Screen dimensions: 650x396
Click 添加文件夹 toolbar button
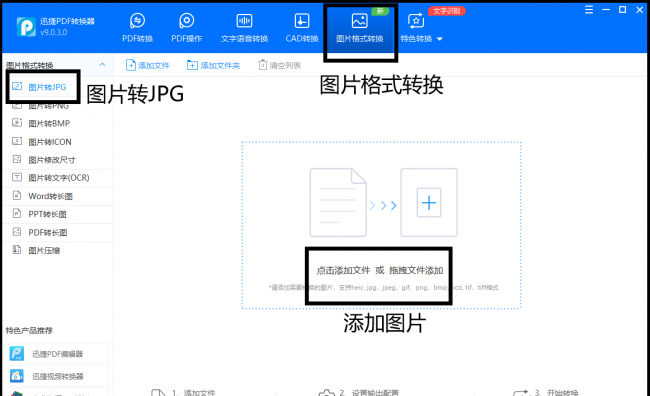pyautogui.click(x=213, y=65)
